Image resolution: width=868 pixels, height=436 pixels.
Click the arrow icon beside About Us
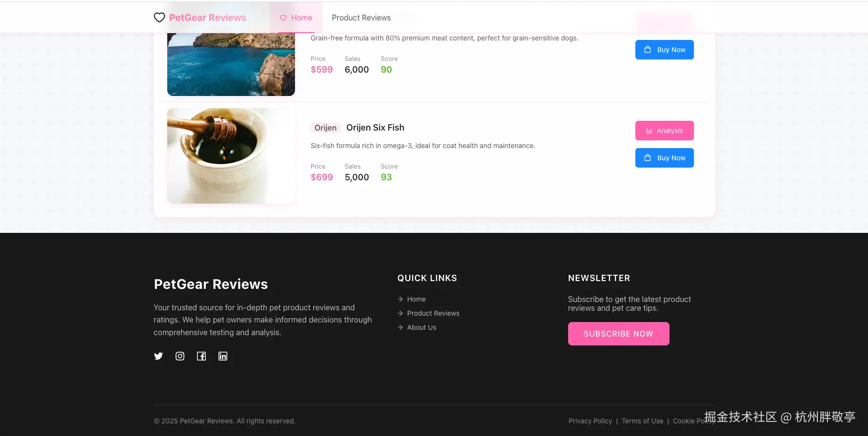coord(400,327)
